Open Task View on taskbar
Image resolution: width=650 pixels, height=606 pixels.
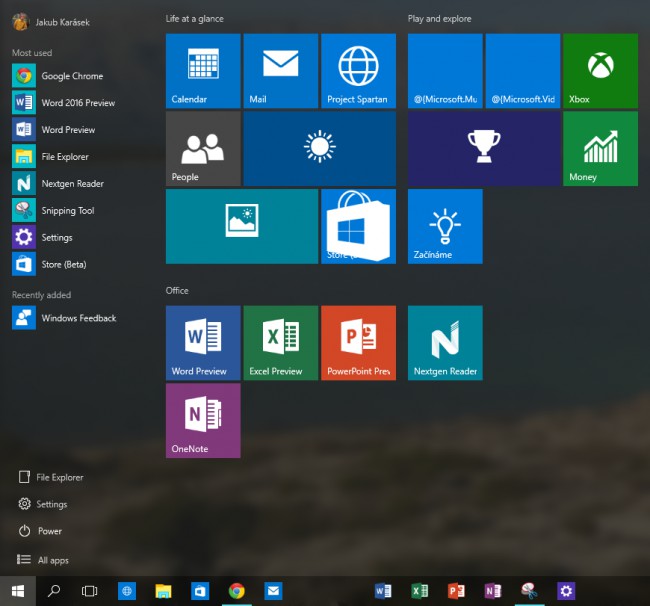(x=90, y=591)
